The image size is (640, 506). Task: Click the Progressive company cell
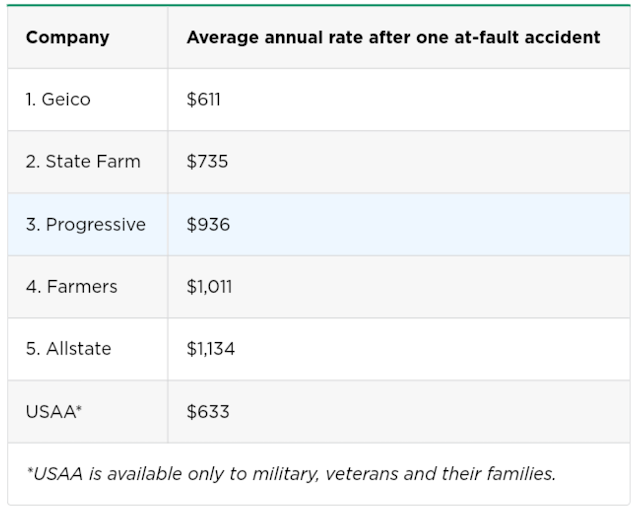coord(86,224)
